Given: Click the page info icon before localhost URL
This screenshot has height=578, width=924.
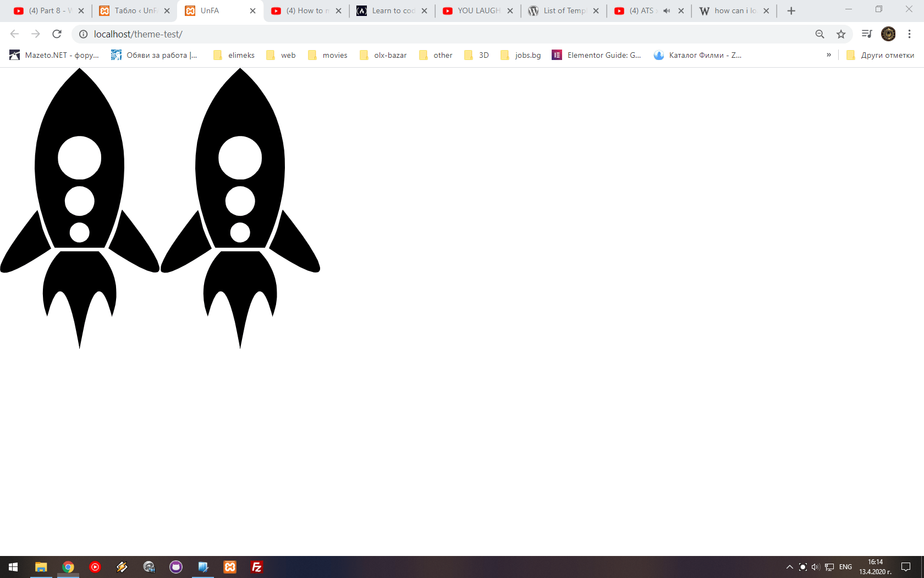Looking at the screenshot, I should (83, 34).
